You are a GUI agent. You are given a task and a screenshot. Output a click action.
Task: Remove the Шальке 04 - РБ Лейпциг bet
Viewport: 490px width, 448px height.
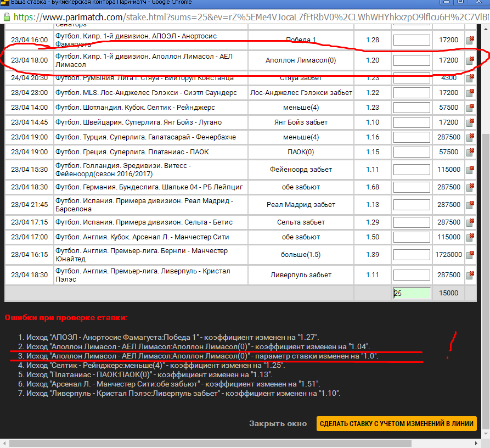point(470,187)
